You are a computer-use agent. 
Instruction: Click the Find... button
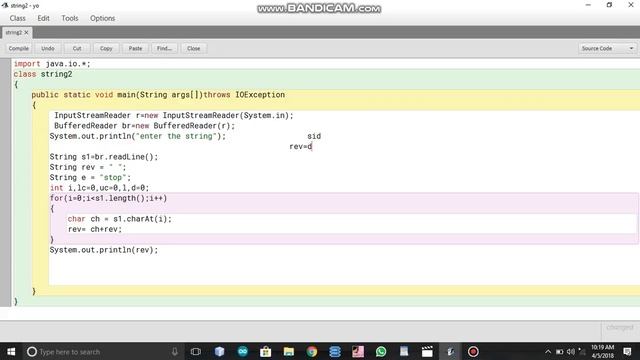coord(164,48)
